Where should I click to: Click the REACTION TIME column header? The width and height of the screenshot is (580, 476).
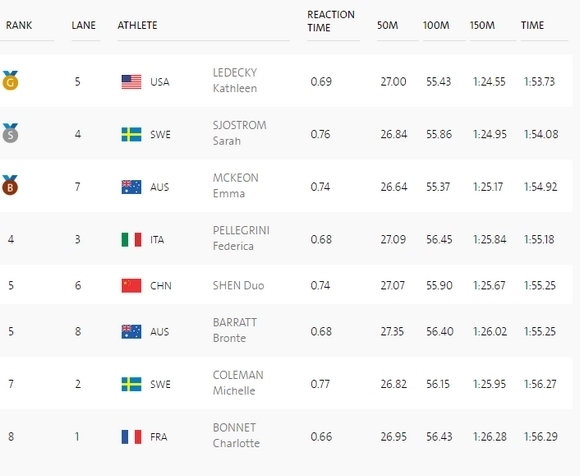331,21
